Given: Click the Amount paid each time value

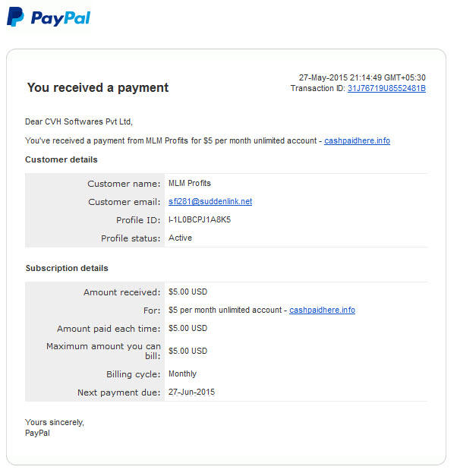Looking at the screenshot, I should [188, 328].
